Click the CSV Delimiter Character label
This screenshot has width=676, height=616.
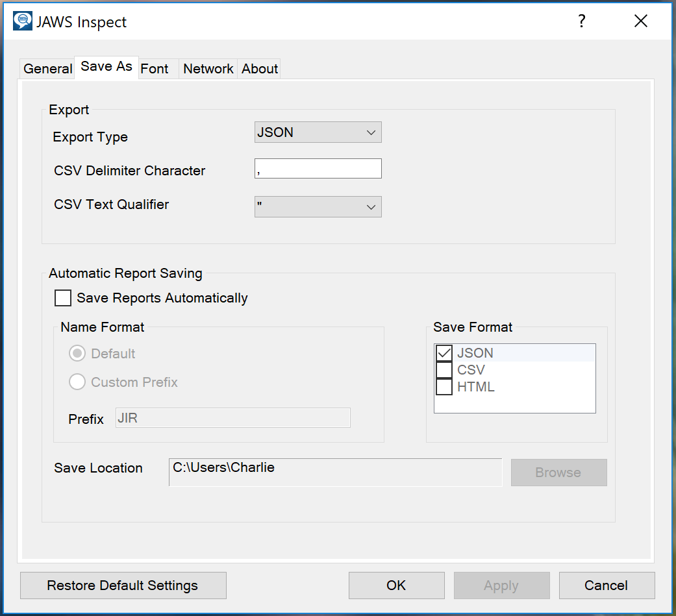pyautogui.click(x=129, y=171)
